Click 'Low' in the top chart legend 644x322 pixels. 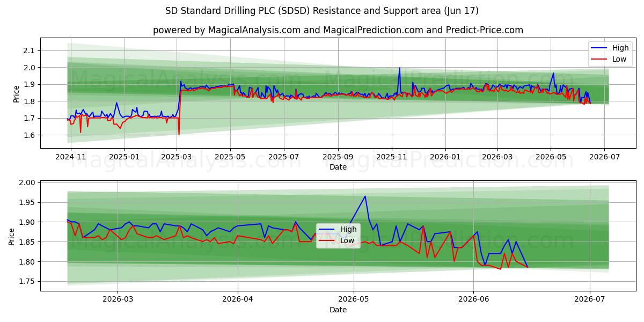pyautogui.click(x=619, y=59)
